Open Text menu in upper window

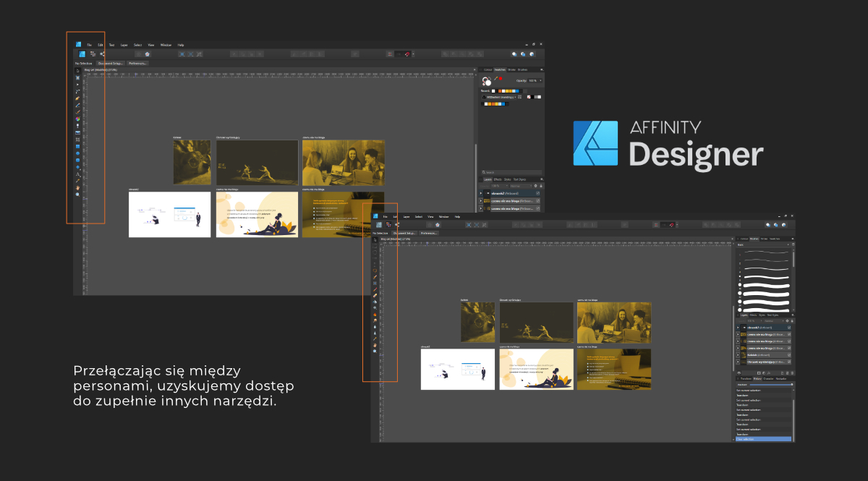click(111, 45)
